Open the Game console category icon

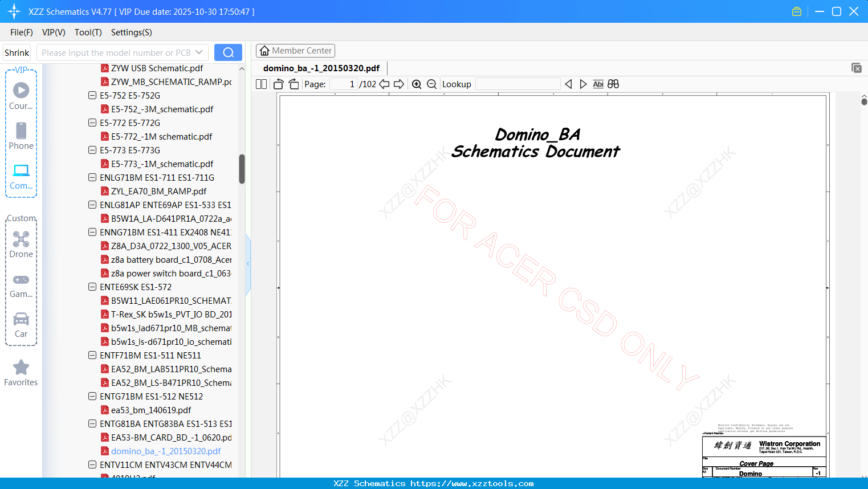click(21, 280)
